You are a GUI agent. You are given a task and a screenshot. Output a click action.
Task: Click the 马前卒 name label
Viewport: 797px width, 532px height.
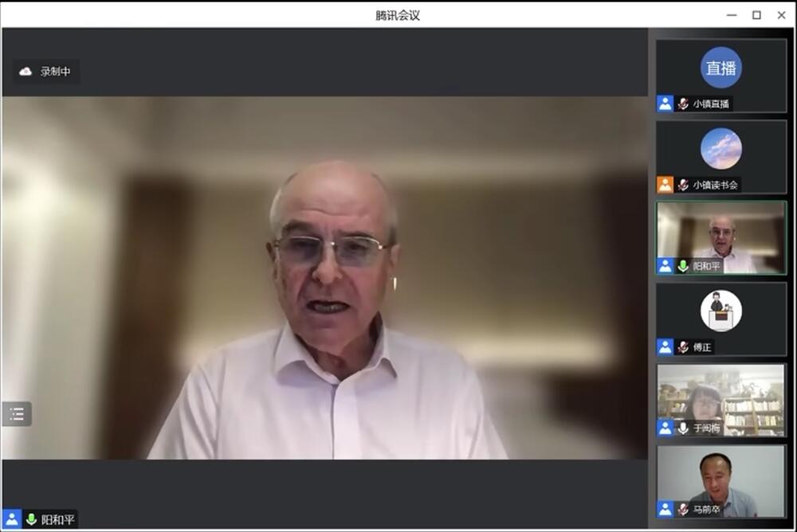coord(706,509)
